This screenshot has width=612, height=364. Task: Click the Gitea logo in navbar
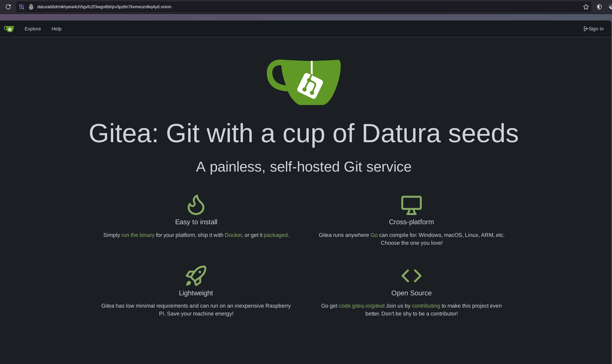click(x=9, y=29)
